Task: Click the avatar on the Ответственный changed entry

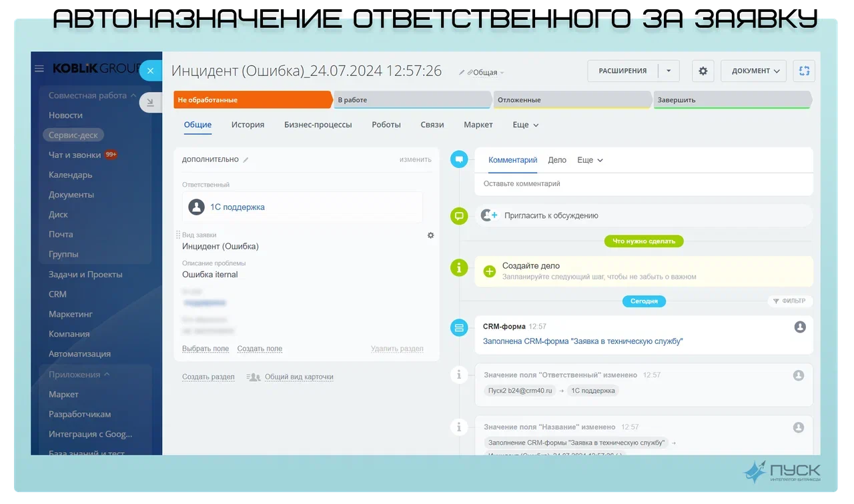Action: tap(799, 375)
